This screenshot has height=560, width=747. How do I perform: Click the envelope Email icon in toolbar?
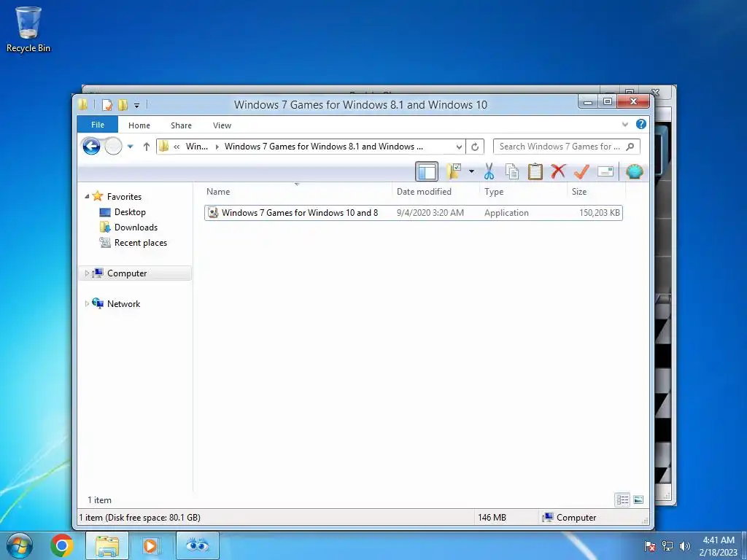(605, 171)
